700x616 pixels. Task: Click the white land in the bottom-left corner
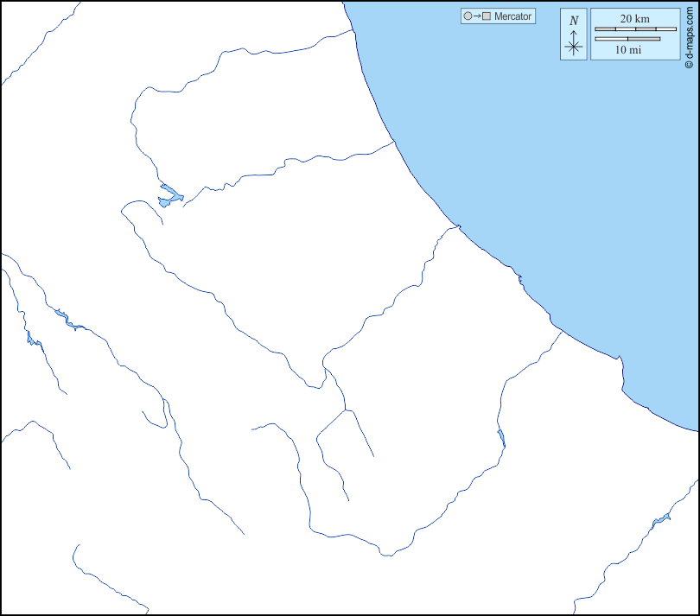(x=35, y=553)
